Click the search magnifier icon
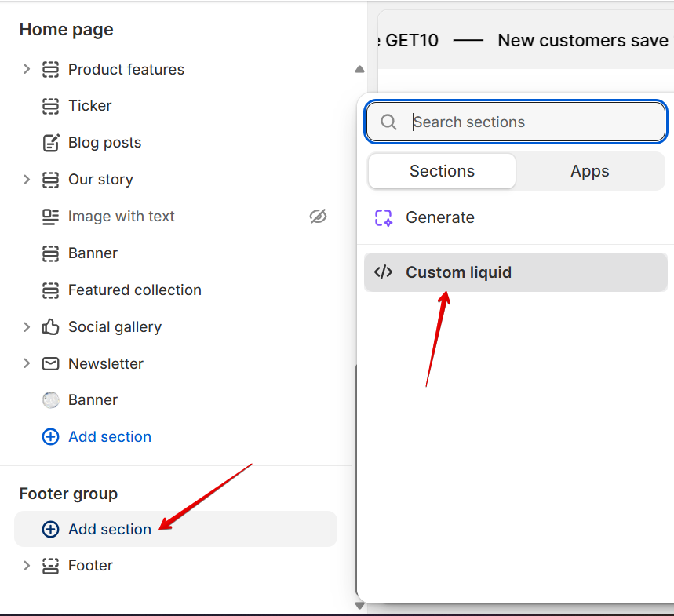The width and height of the screenshot is (674, 616). [x=388, y=122]
